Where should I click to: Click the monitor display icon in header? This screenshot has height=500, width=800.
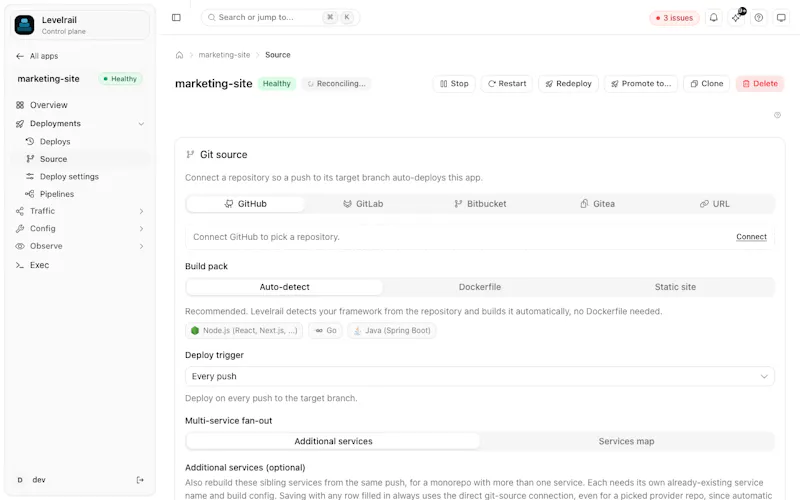tap(781, 17)
